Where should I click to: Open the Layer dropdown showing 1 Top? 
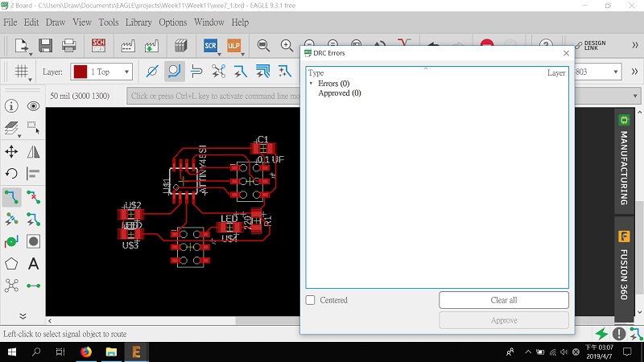pos(102,72)
